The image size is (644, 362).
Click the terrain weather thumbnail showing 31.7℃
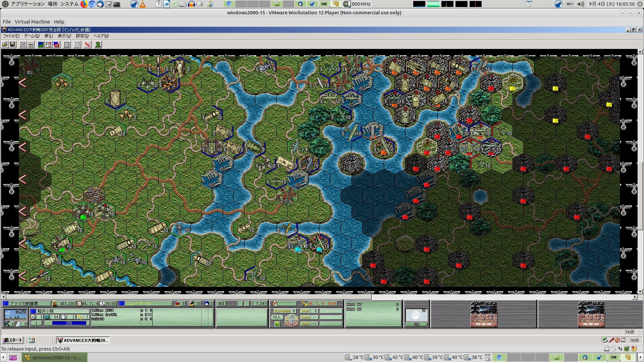pos(15,315)
